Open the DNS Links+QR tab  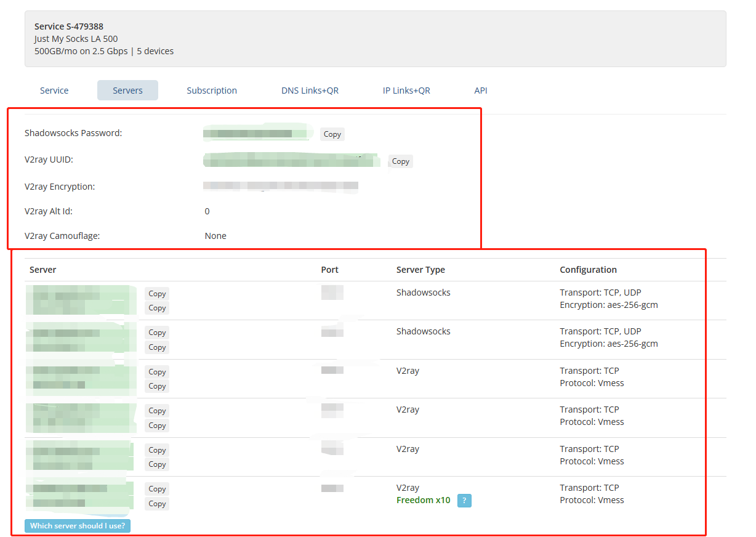pos(310,91)
